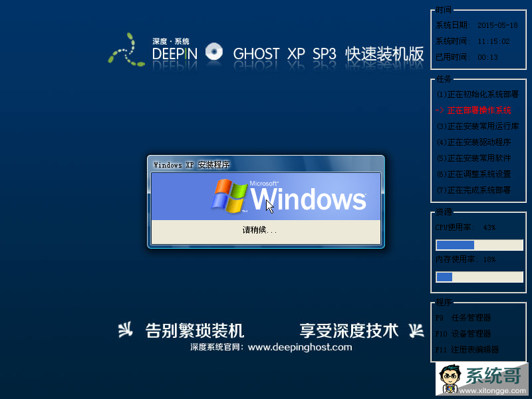
Task: Open F11 注册表编辑器 registry editor
Action: (x=467, y=350)
